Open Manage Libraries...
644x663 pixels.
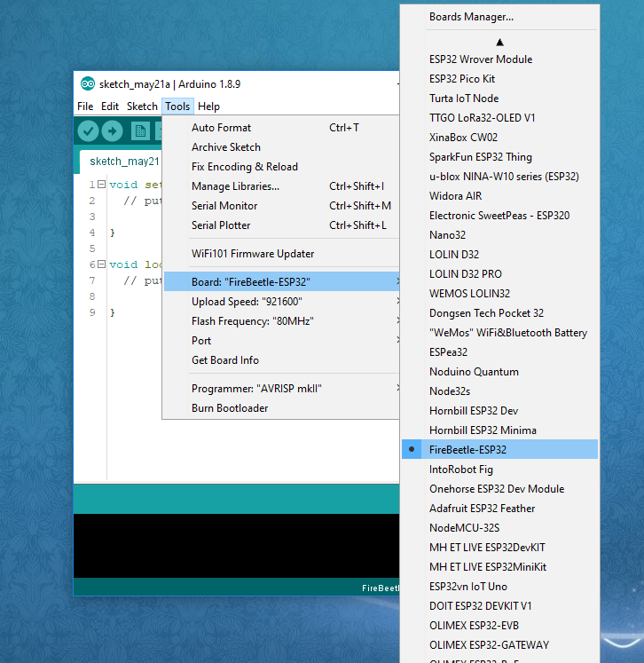(281, 186)
